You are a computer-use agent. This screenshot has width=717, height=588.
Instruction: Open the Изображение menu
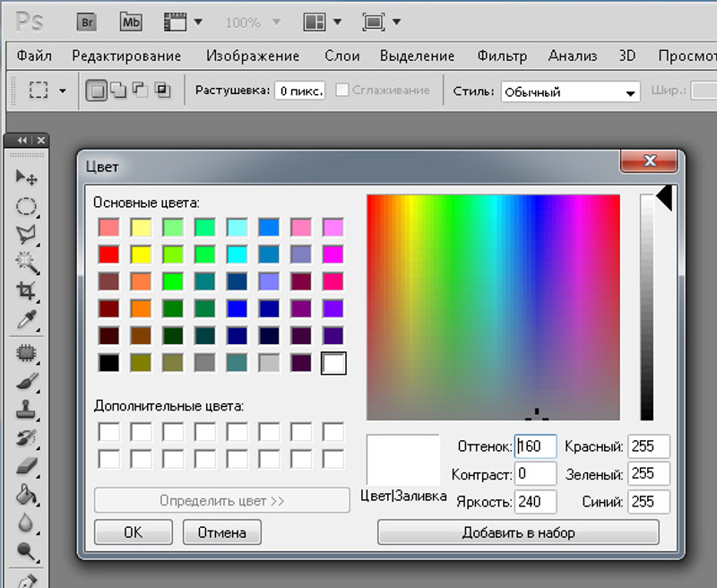click(x=253, y=56)
